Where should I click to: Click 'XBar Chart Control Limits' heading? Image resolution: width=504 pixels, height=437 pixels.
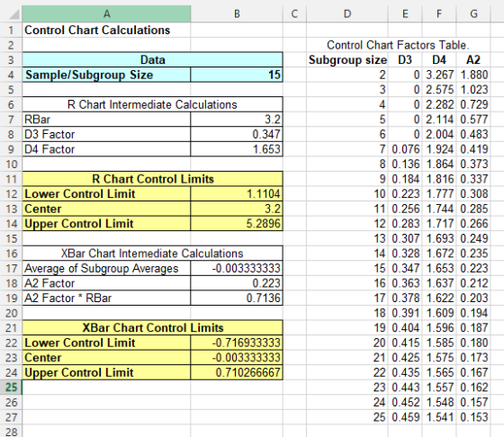click(x=153, y=327)
